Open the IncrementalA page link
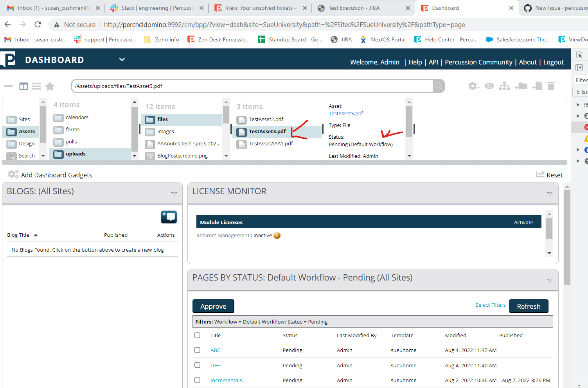The image size is (588, 388). point(227,380)
